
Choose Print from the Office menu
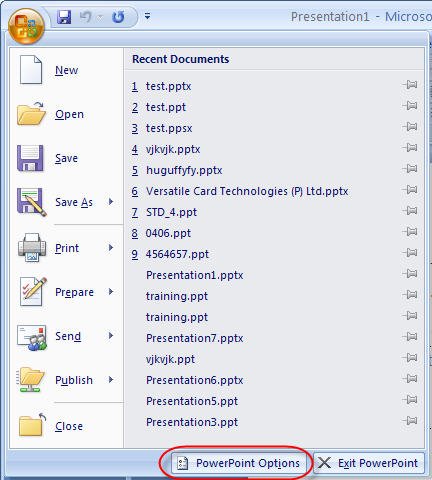point(67,248)
